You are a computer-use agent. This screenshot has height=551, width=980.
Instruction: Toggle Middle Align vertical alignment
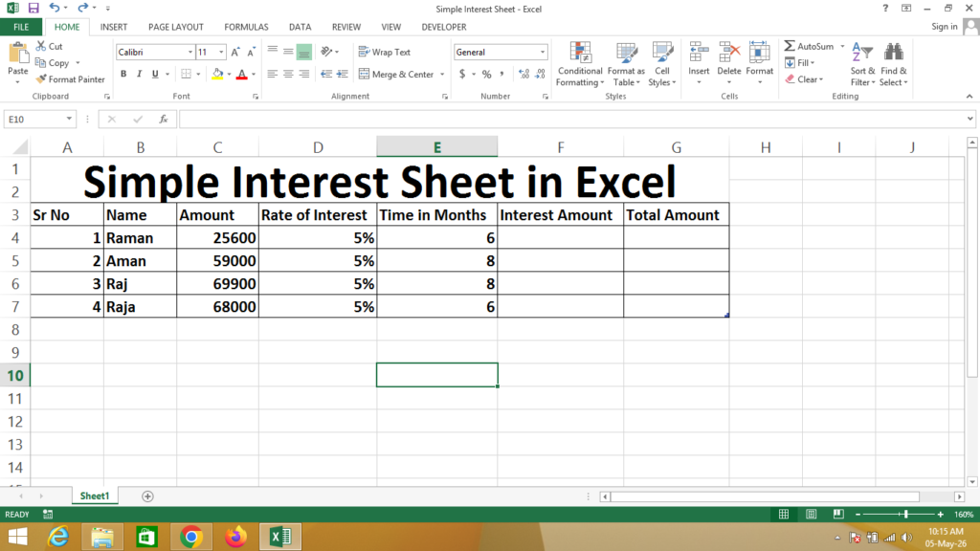pos(288,52)
